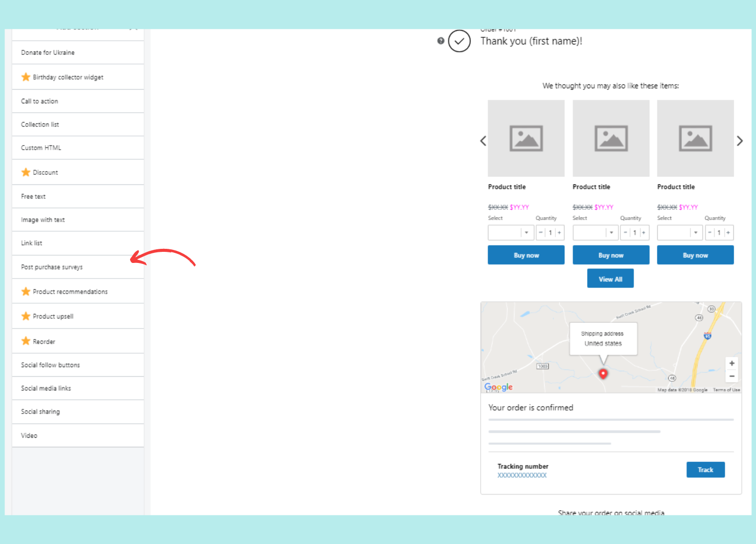Click the first product's quantity field
Image resolution: width=756 pixels, height=544 pixels.
[550, 233]
